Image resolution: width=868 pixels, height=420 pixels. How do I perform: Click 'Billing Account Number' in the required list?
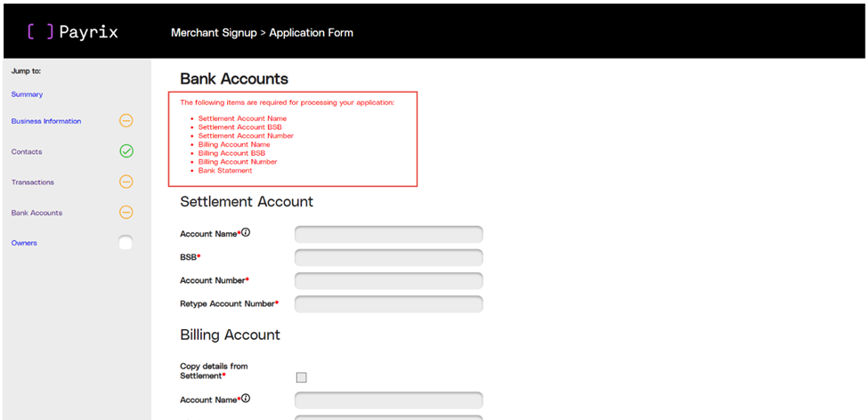pyautogui.click(x=238, y=162)
